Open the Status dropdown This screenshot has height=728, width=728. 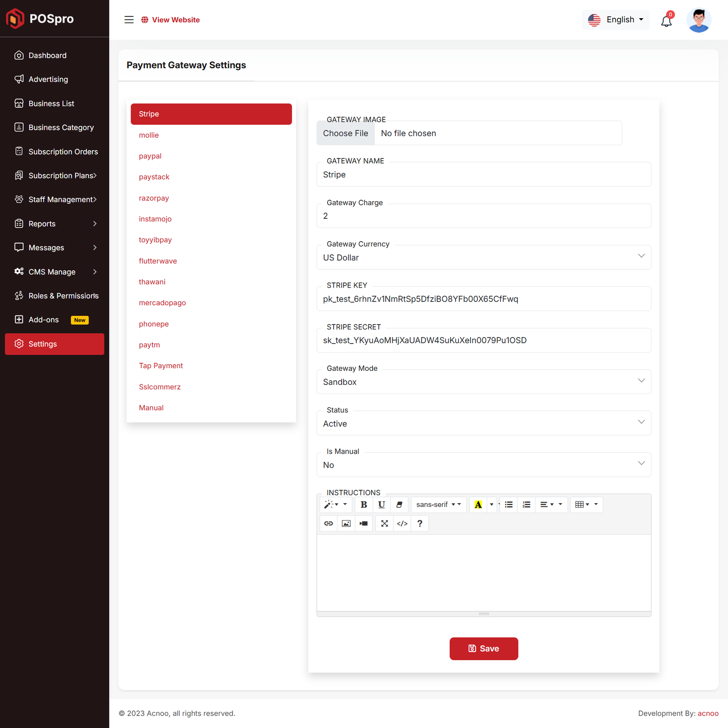483,424
